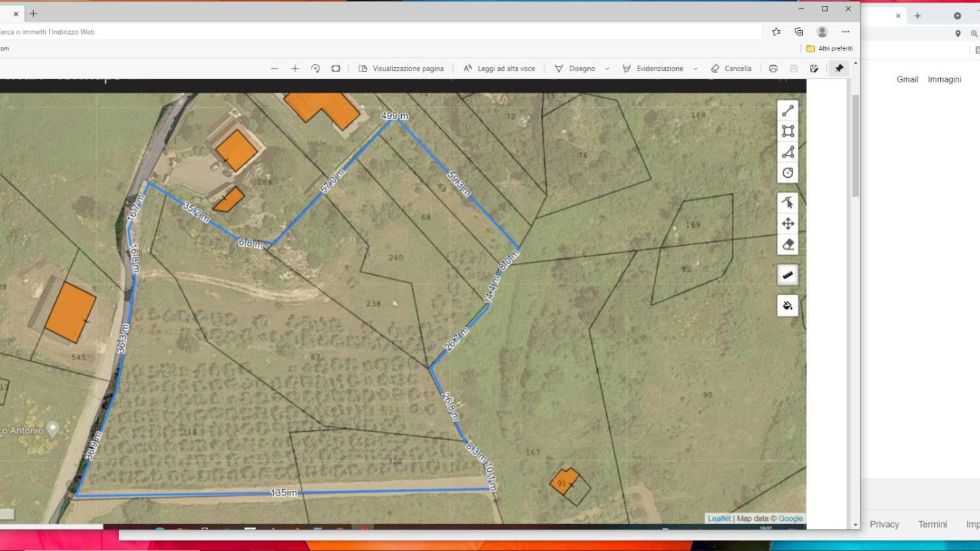Open the Altri preferiti bookmarks folder
Screen dimensions: 980x551
(829, 48)
